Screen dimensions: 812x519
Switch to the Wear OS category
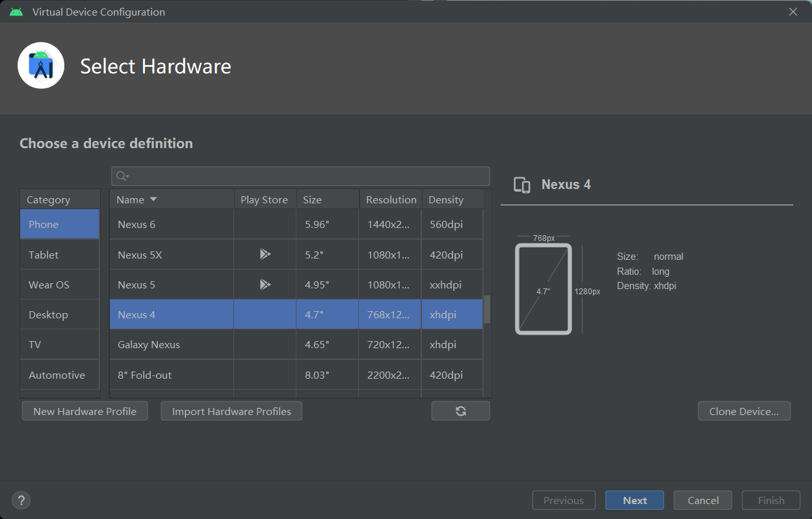coord(49,285)
